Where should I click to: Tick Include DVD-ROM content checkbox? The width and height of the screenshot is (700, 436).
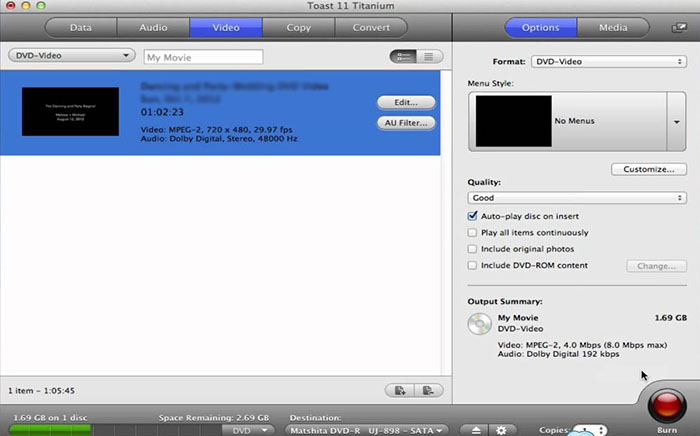473,265
